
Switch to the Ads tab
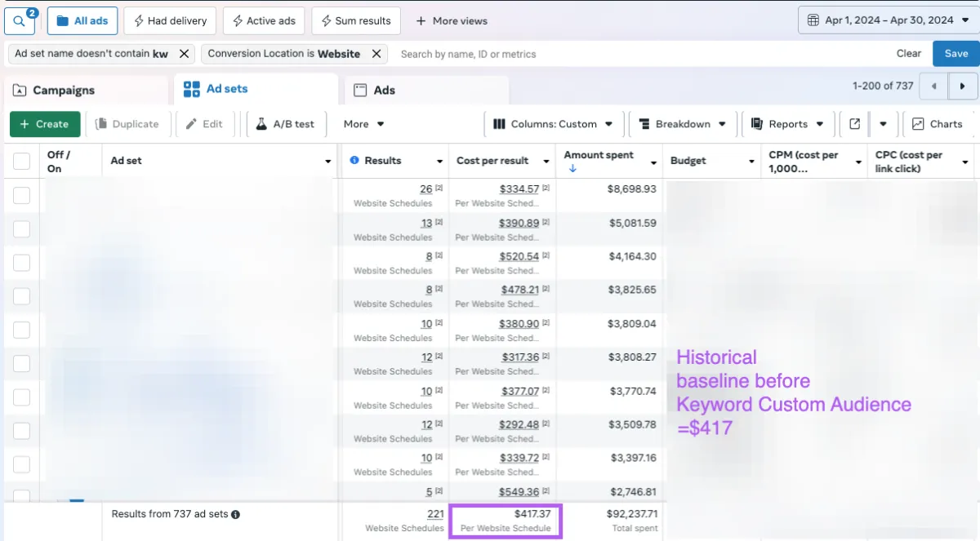click(426, 91)
